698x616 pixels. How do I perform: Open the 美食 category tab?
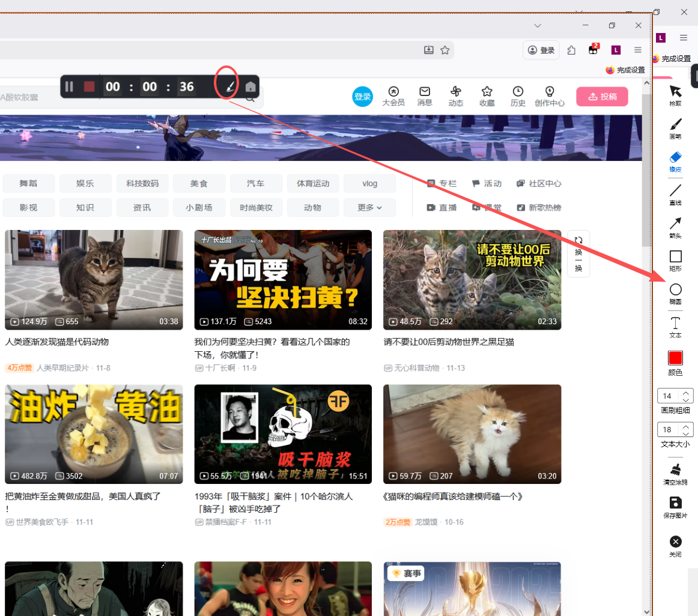(199, 184)
